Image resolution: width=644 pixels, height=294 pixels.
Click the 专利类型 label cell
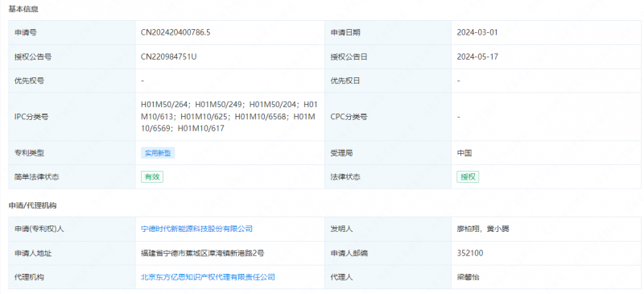(x=72, y=153)
